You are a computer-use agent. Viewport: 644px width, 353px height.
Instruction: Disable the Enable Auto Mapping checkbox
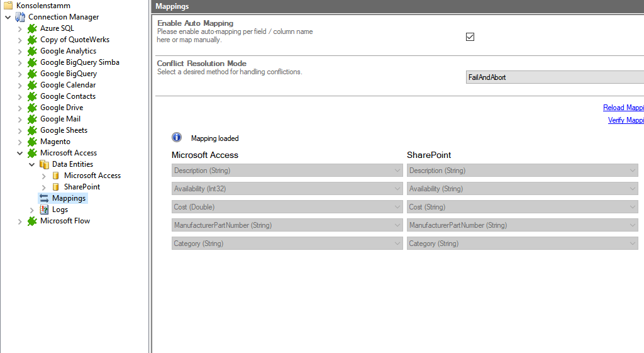pos(470,36)
